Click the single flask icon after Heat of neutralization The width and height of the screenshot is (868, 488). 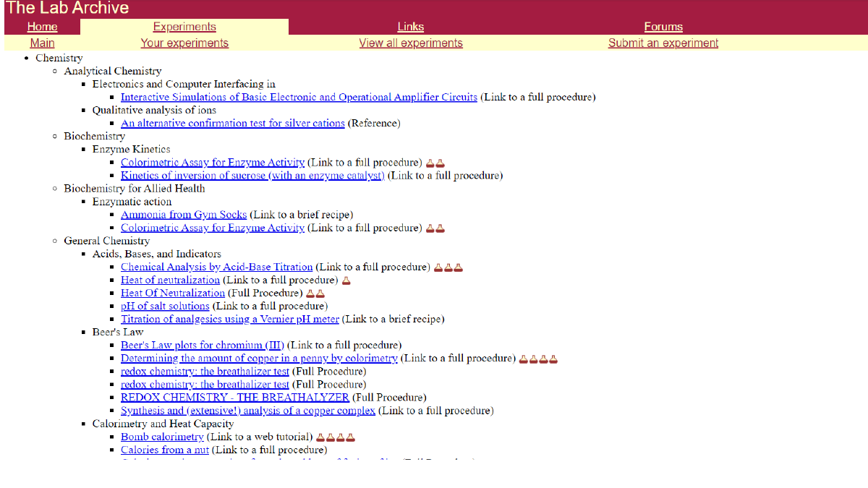tap(346, 281)
